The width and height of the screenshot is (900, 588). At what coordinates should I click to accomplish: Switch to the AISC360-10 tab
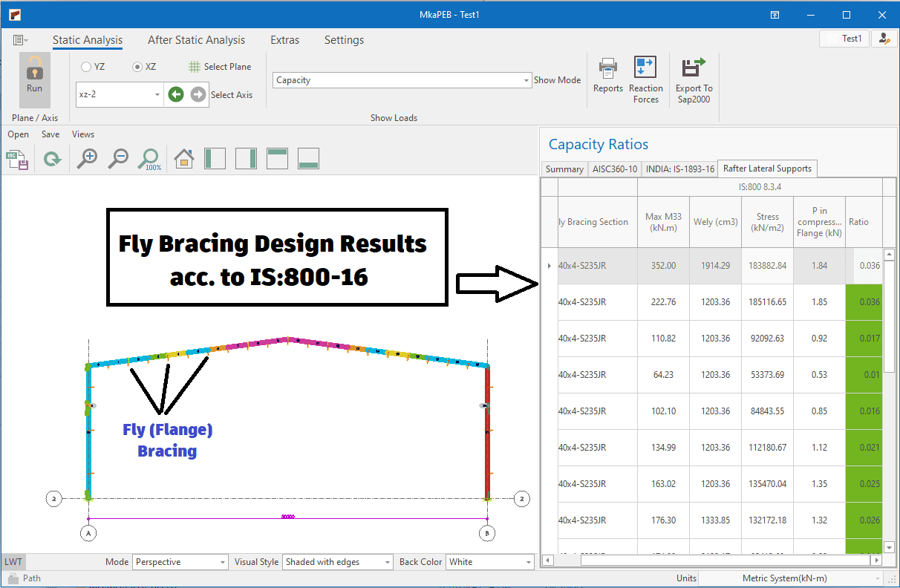click(614, 169)
